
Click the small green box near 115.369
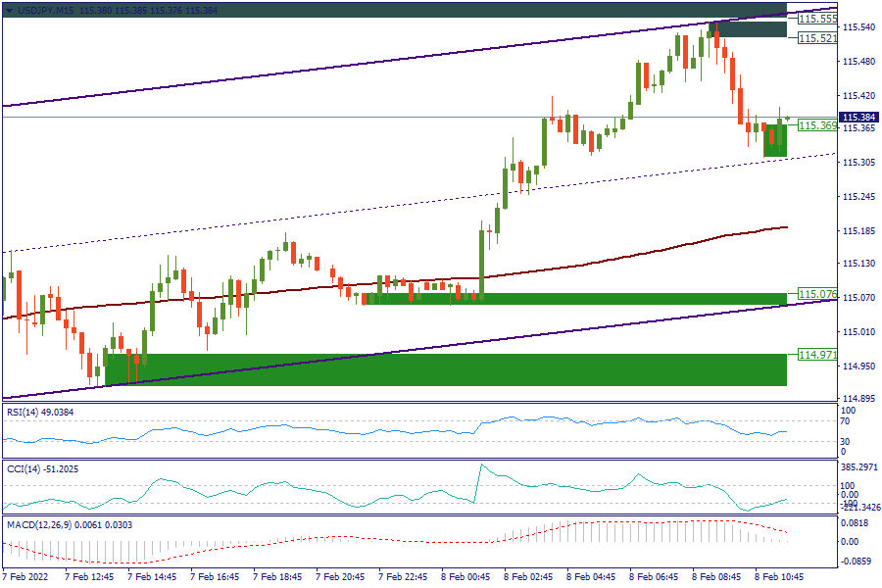point(774,140)
